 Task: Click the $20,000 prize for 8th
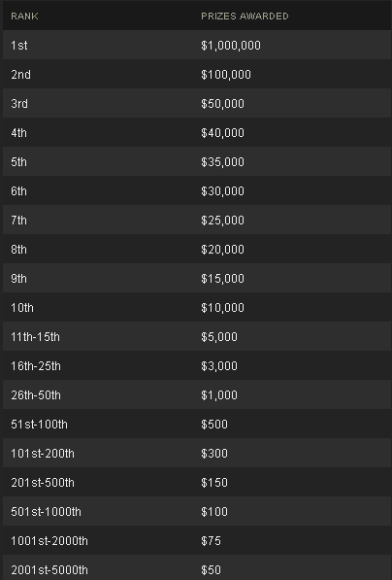click(222, 250)
